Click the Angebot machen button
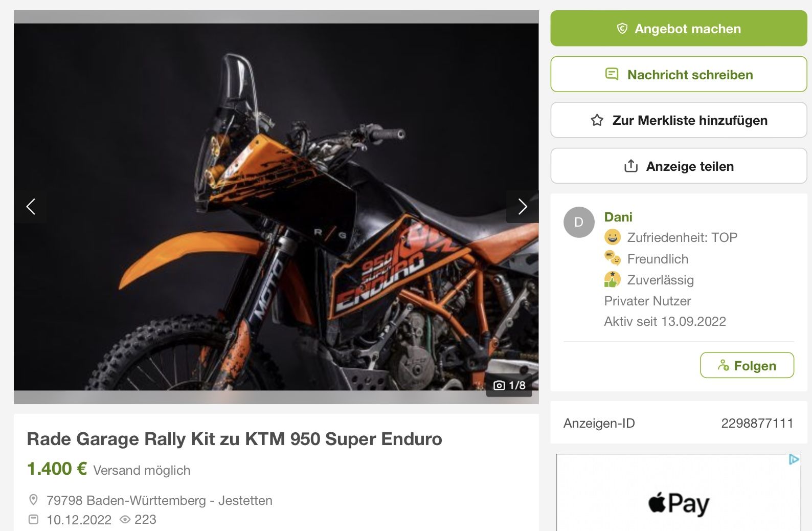The image size is (812, 531). click(x=678, y=29)
